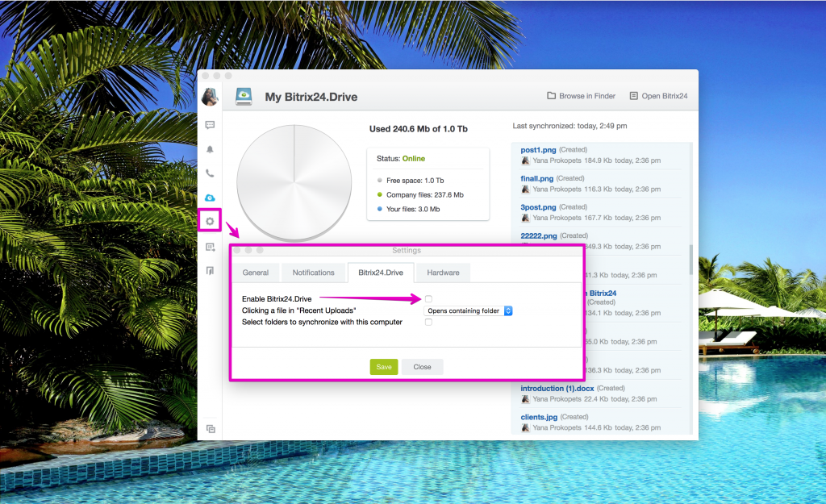Open the introduction (1).docx file link
This screenshot has width=826, height=504.
(x=557, y=389)
